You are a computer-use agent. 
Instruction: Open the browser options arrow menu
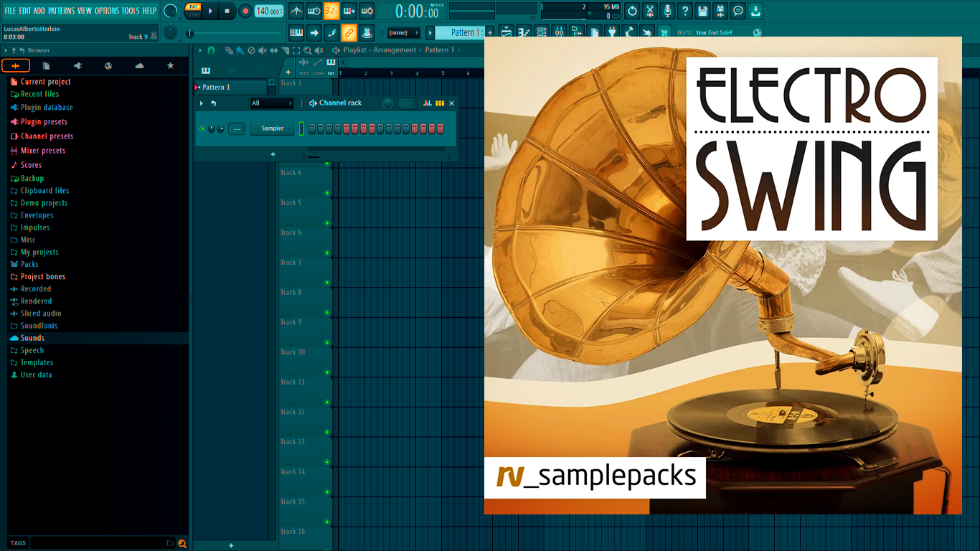[6, 50]
